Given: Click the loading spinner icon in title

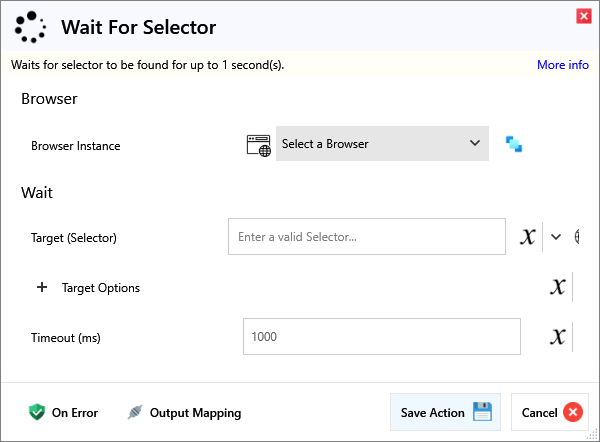Looking at the screenshot, I should [x=31, y=27].
